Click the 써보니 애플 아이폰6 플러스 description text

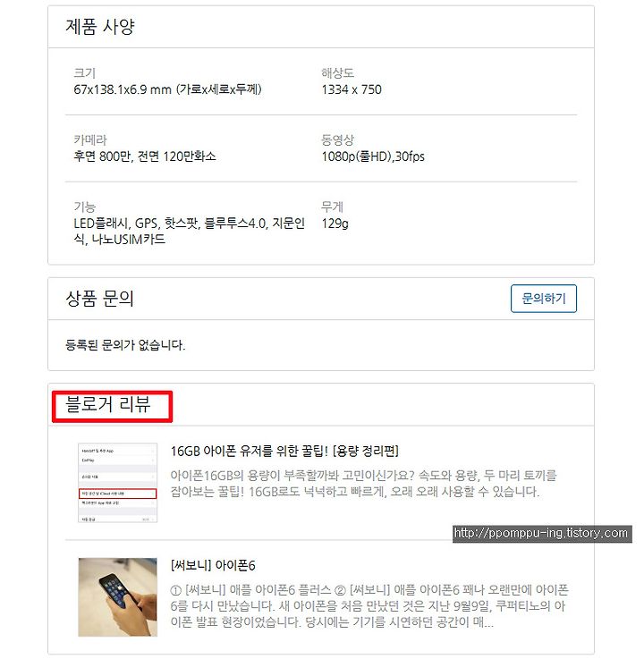click(369, 605)
